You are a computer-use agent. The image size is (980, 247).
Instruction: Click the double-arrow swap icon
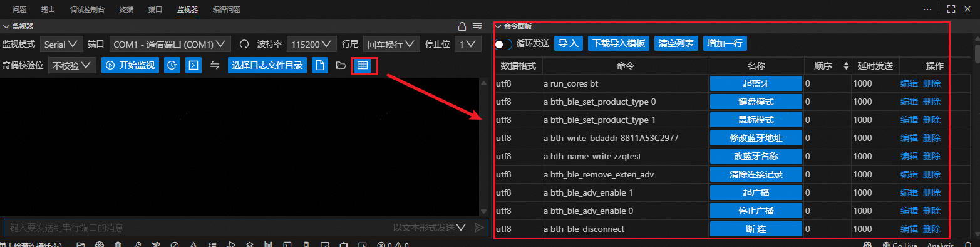215,65
